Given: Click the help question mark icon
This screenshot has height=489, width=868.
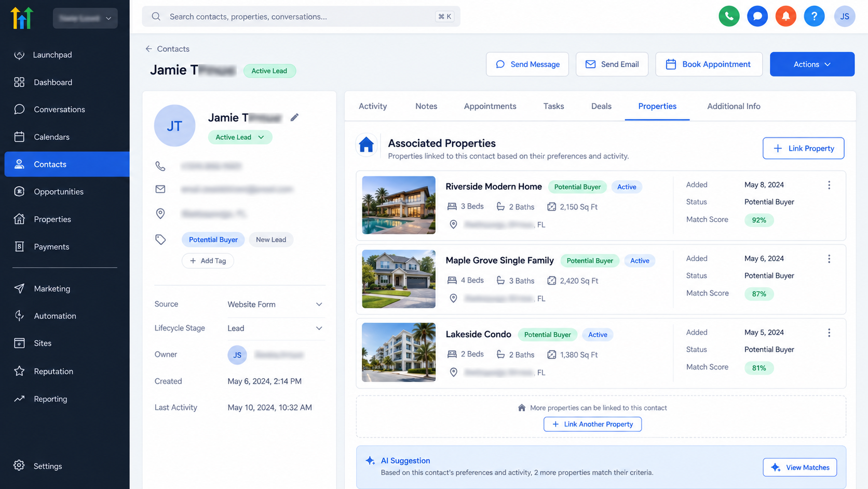Looking at the screenshot, I should pos(814,17).
